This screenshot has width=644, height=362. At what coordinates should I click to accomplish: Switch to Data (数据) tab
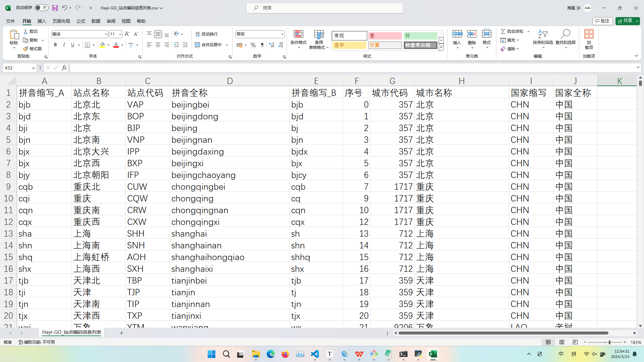pos(96,21)
